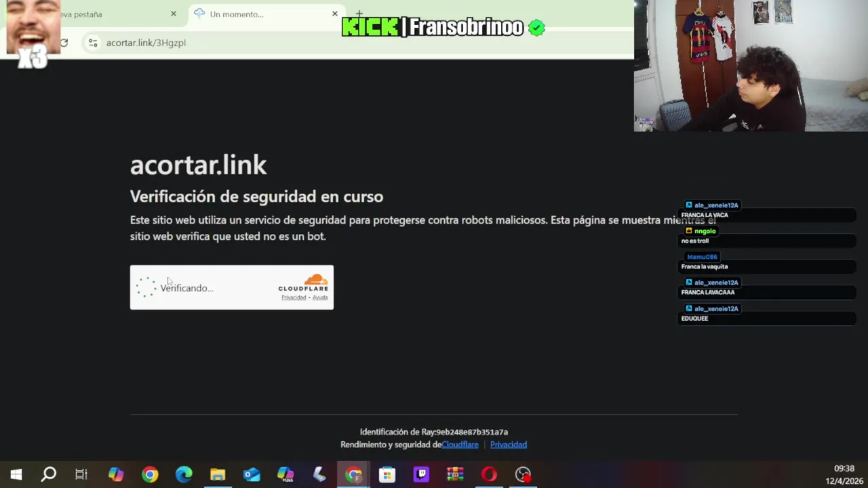The height and width of the screenshot is (488, 868).
Task: Click chat message 'FRANCA LAVACAAA'
Action: pyautogui.click(x=708, y=292)
